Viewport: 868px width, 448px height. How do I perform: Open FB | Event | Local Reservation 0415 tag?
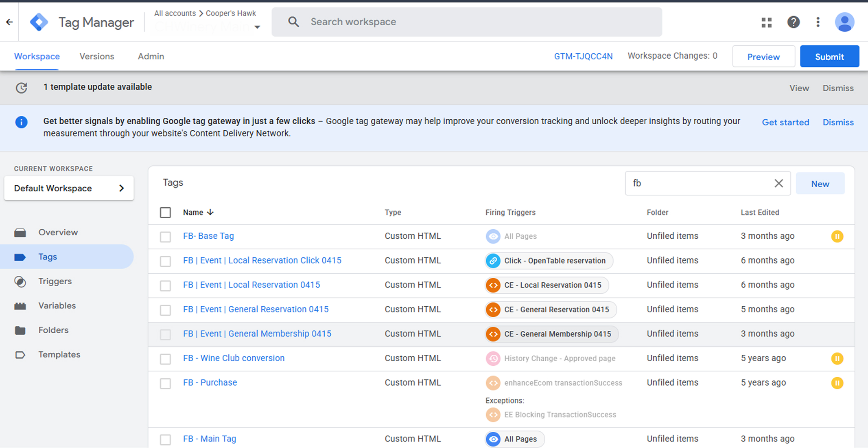pos(251,285)
